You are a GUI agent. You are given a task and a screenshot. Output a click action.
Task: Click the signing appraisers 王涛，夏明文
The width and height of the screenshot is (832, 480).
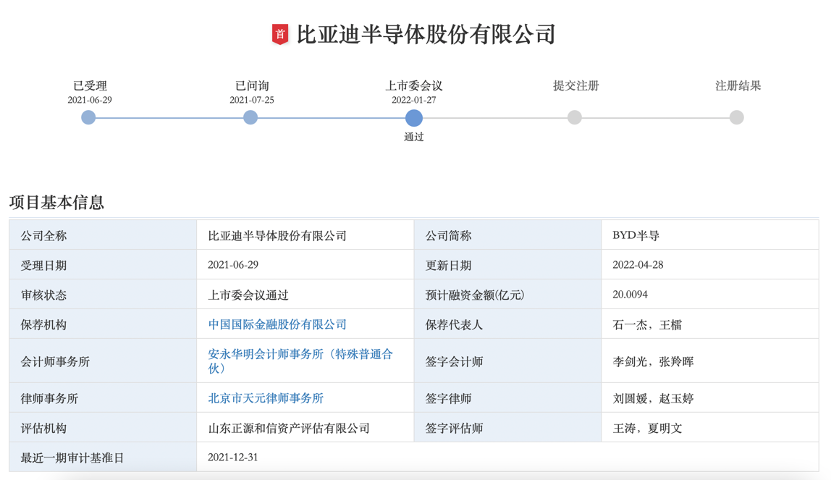[x=647, y=427]
